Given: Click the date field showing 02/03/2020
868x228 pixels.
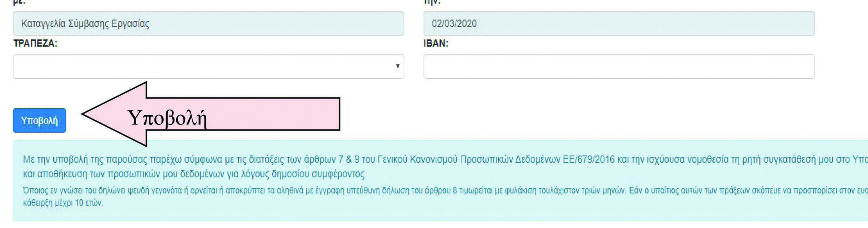Looking at the screenshot, I should click(619, 24).
